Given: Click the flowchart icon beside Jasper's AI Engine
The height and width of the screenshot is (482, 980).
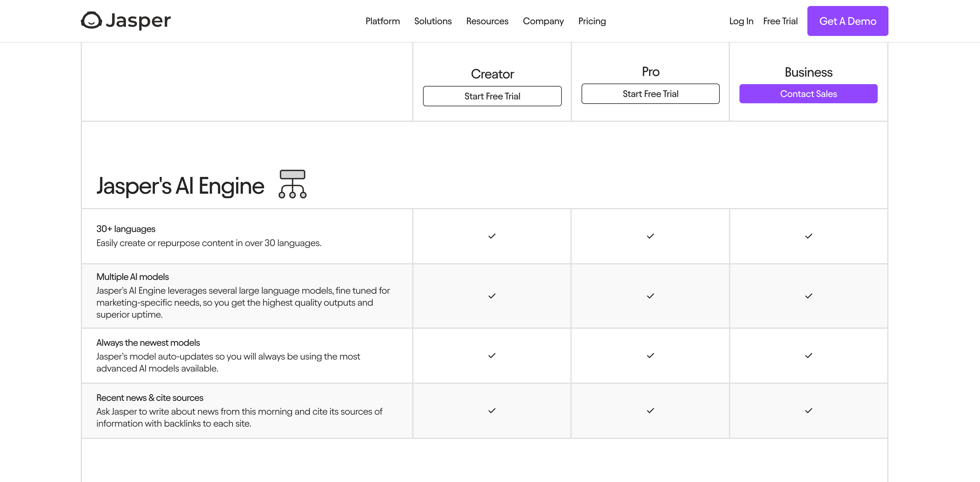Looking at the screenshot, I should [x=293, y=185].
